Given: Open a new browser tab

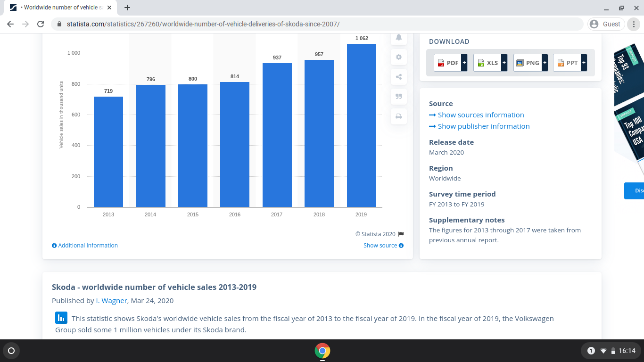Looking at the screenshot, I should pyautogui.click(x=127, y=8).
